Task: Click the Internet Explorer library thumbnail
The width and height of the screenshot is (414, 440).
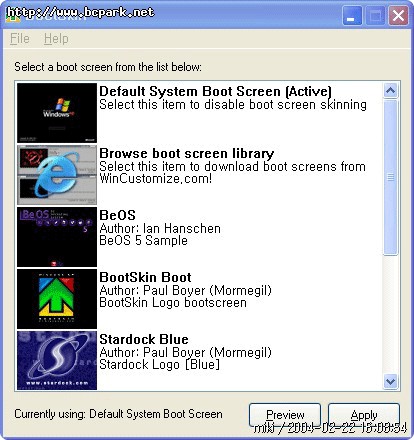Action: point(57,175)
